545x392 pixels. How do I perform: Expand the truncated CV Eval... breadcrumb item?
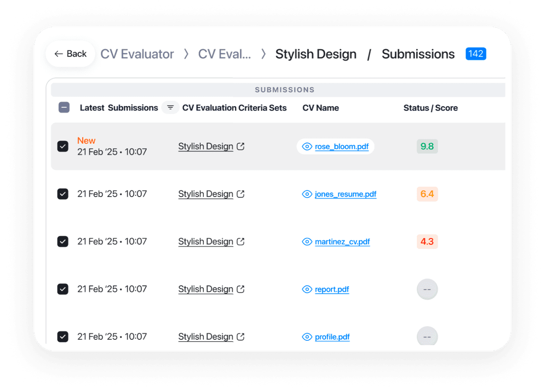[224, 54]
